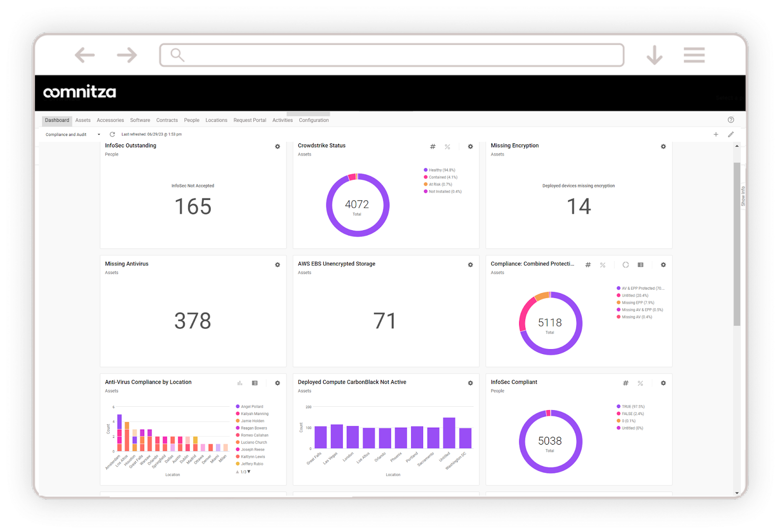Open the Dashboard tab
780x532 pixels.
click(x=57, y=120)
